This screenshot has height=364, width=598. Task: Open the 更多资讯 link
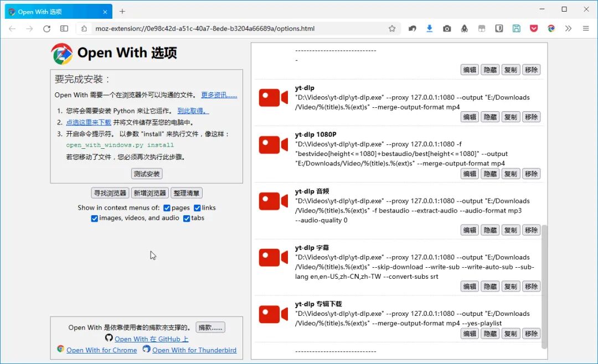[x=219, y=95]
